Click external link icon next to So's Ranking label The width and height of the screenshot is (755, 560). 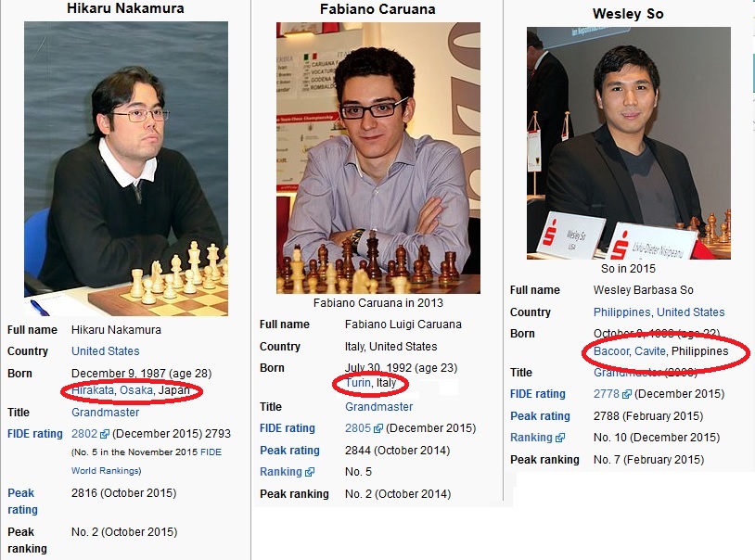(x=559, y=438)
